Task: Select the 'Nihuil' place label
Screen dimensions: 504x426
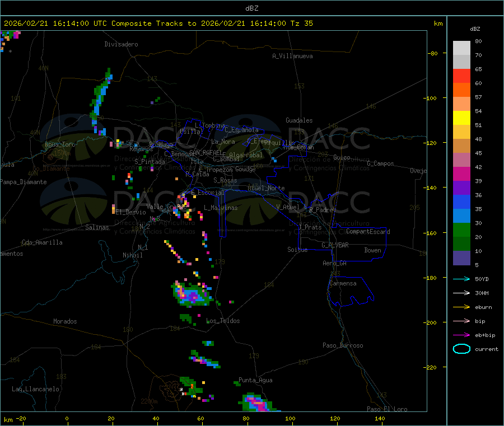Action: 132,255
